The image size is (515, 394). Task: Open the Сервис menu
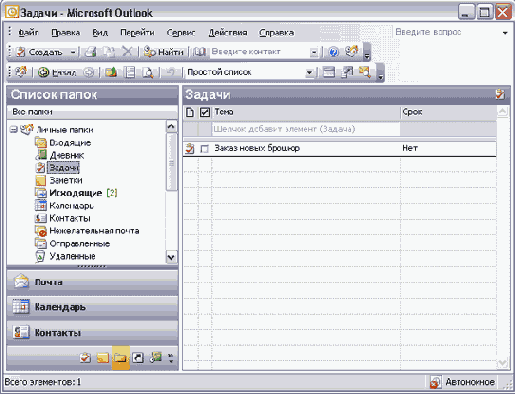tap(181, 33)
